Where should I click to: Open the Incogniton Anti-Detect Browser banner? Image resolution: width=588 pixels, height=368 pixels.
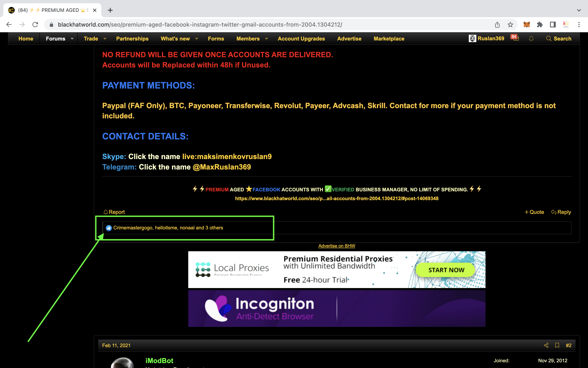[337, 309]
